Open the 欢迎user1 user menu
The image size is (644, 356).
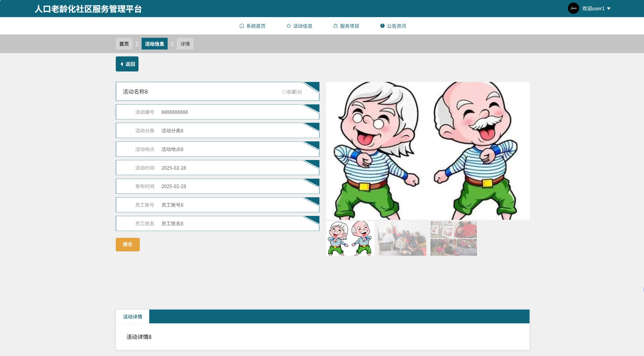point(593,8)
